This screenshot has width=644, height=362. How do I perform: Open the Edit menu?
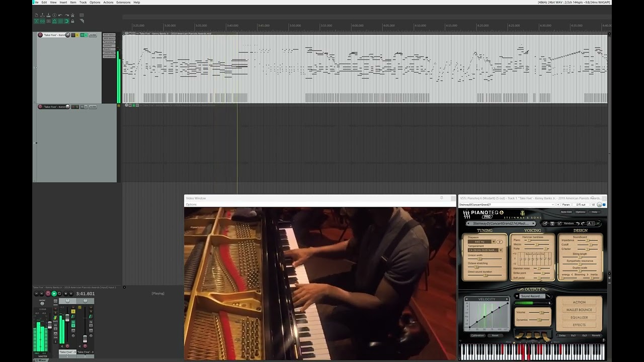coord(44,2)
